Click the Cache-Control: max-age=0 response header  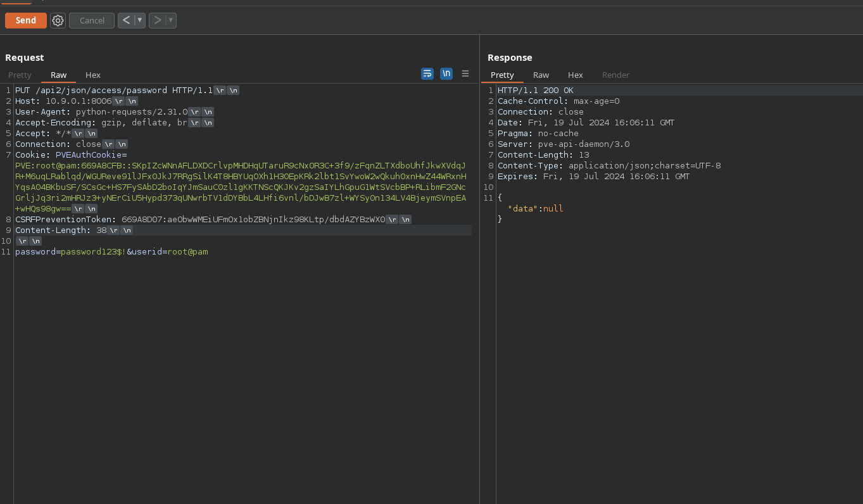[x=558, y=101]
